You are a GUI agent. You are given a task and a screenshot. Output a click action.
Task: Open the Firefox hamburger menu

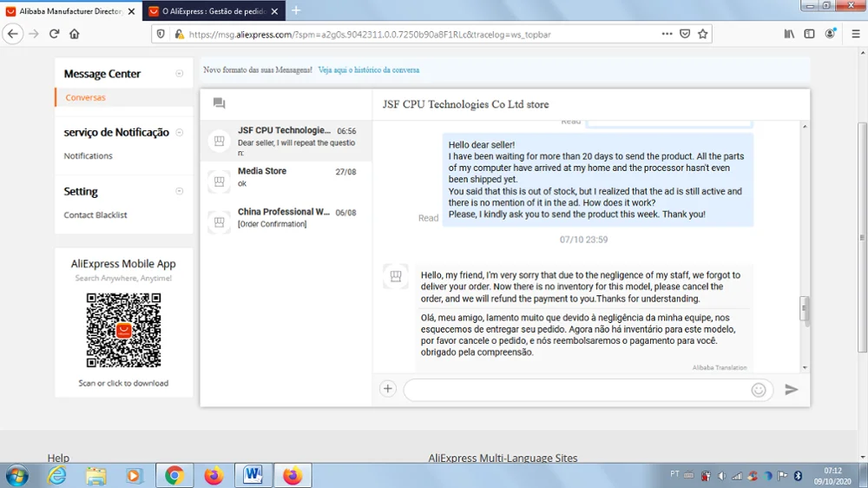coord(855,34)
